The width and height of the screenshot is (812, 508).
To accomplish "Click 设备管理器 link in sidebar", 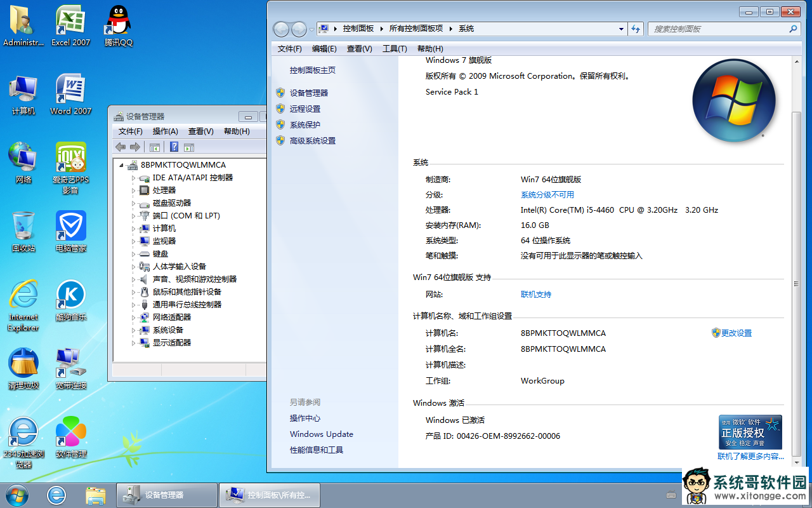I will tap(309, 93).
